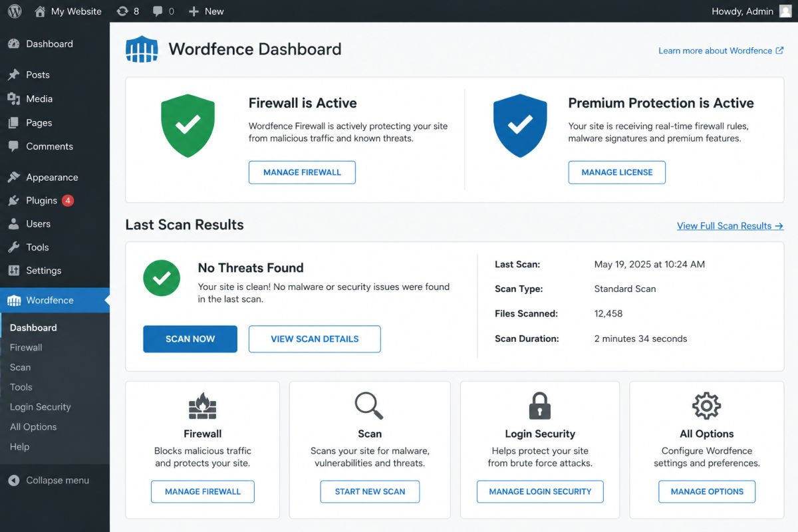Click Manage Options button

707,491
